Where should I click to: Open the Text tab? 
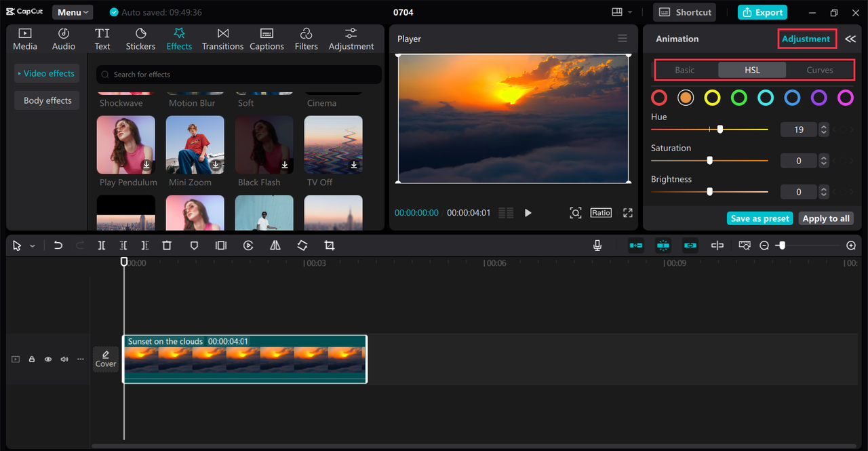[x=102, y=39]
